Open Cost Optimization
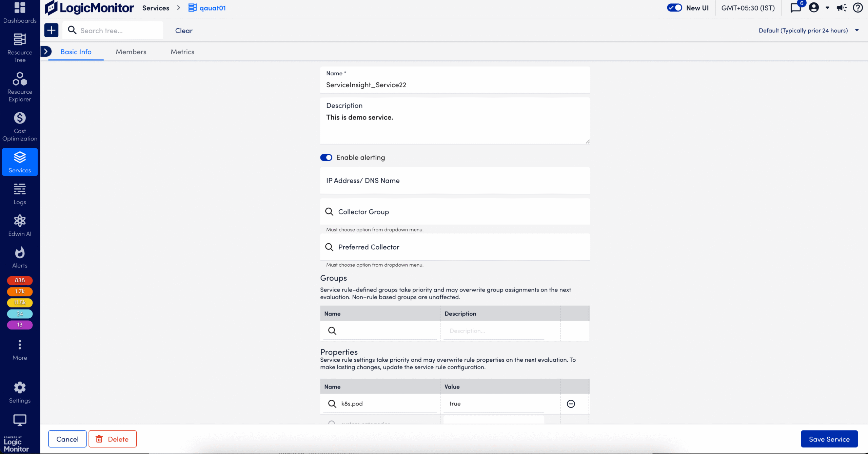 (20, 125)
